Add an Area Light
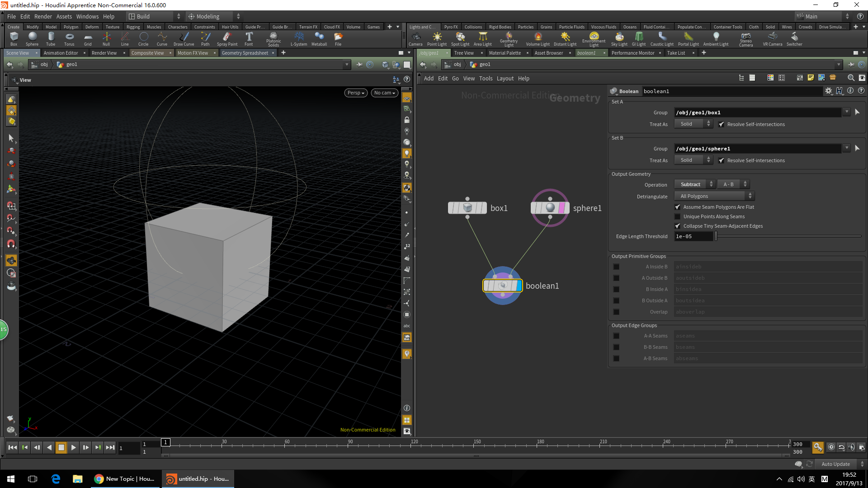Image resolution: width=868 pixels, height=488 pixels. [x=483, y=39]
